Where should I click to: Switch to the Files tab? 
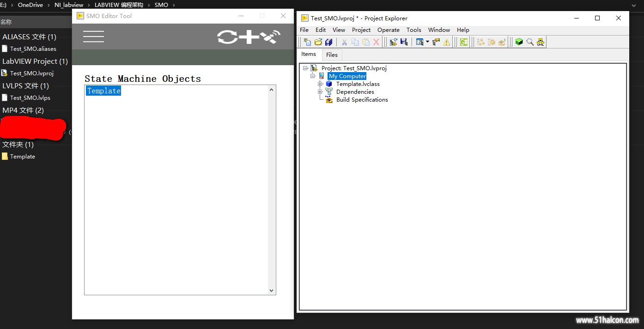coord(332,55)
